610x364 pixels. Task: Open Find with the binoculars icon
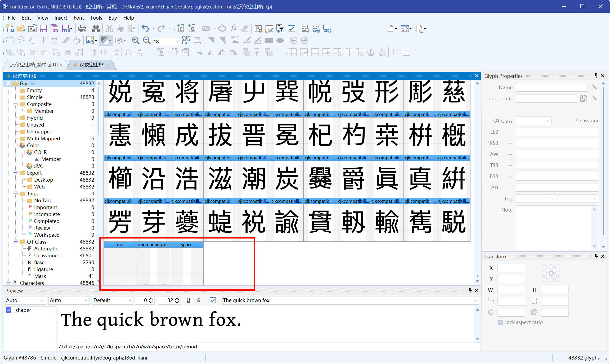(96, 28)
